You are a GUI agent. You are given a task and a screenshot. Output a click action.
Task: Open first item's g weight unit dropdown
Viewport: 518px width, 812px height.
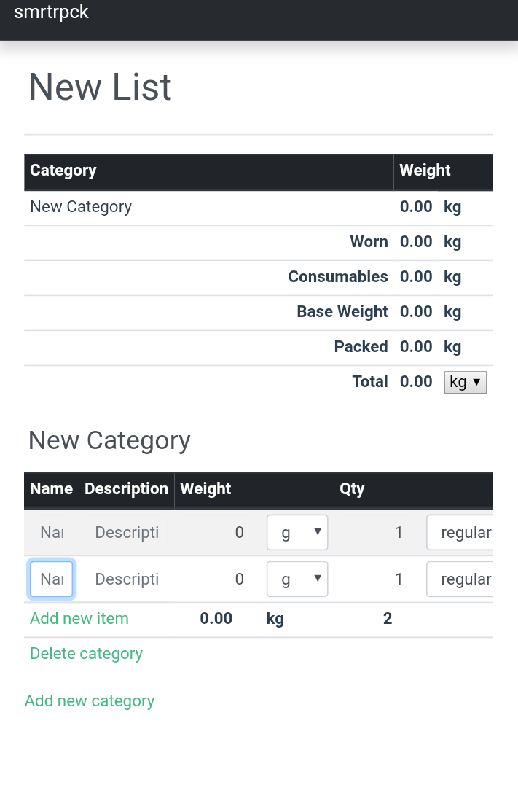point(297,532)
